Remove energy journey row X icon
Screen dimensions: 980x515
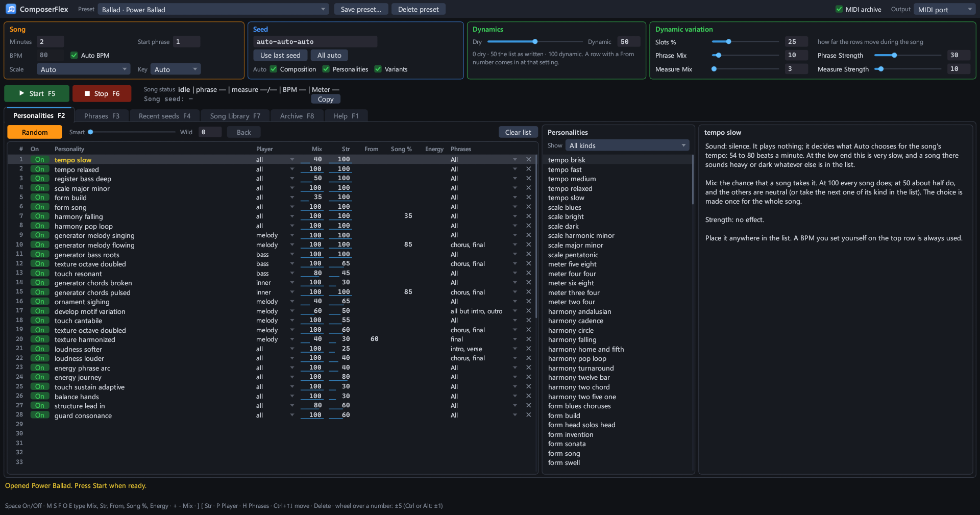click(528, 377)
